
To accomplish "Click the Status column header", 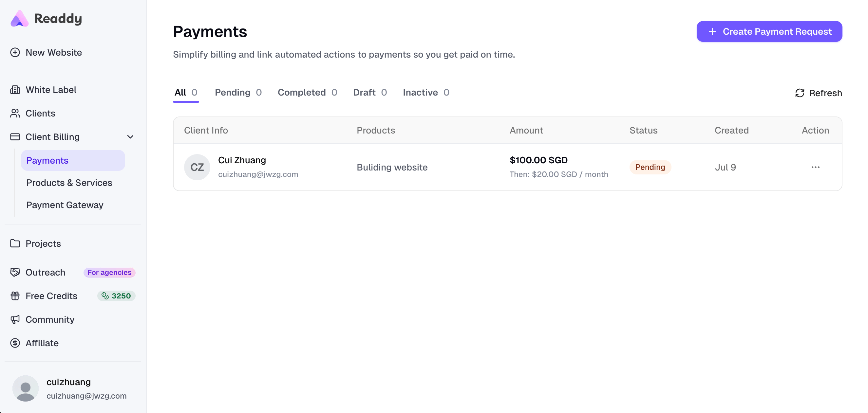I will tap(643, 130).
